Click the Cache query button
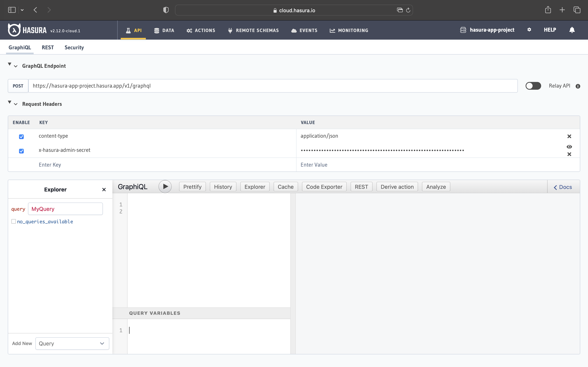The image size is (588, 367). pos(286,186)
